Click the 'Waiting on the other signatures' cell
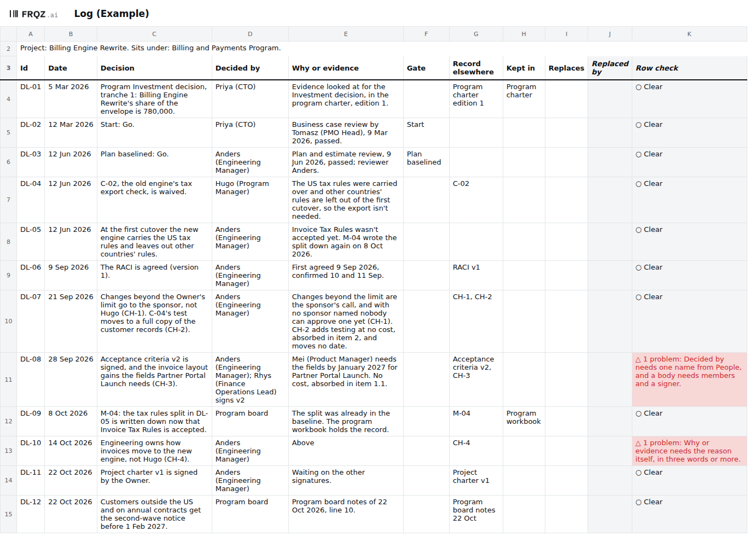The image size is (756, 542). 346,481
